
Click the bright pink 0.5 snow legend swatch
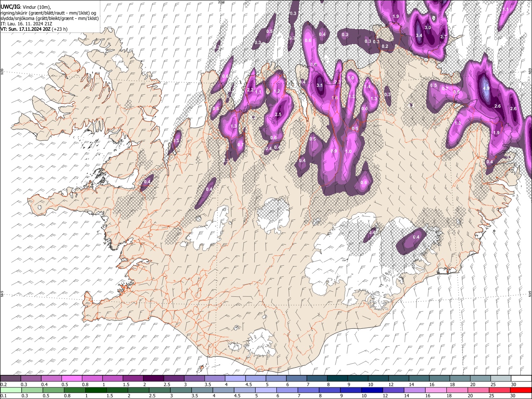point(71,379)
